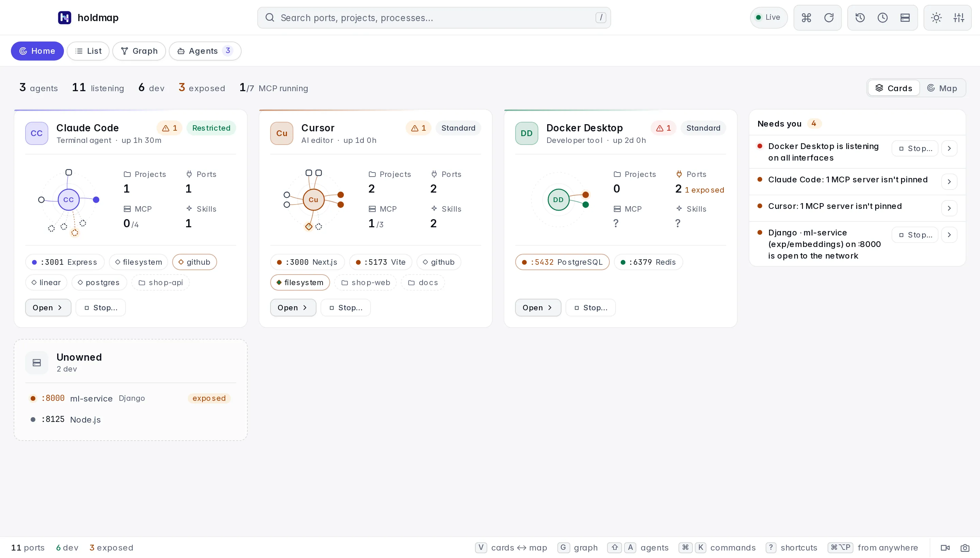The height and width of the screenshot is (558, 980).
Task: Click the Stop button on Cursor card
Action: 345,308
